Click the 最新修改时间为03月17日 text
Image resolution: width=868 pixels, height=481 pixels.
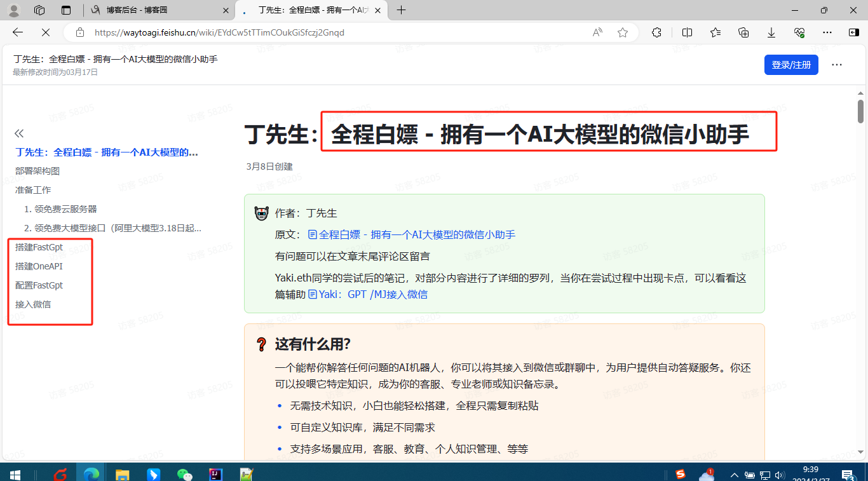[x=55, y=72]
